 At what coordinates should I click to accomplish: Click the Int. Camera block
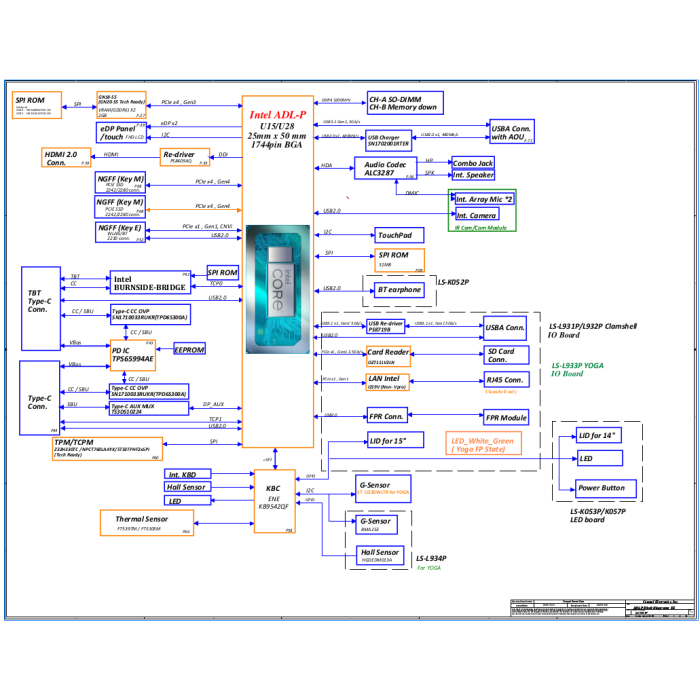[477, 215]
